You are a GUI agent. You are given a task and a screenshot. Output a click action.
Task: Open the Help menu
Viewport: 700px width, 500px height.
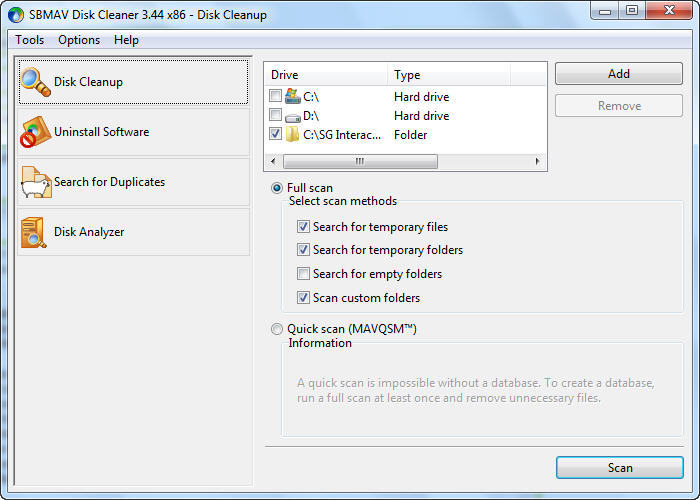(x=126, y=40)
